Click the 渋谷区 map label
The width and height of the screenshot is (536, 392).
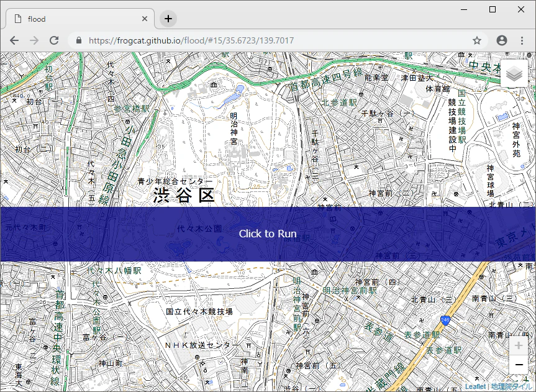click(184, 195)
